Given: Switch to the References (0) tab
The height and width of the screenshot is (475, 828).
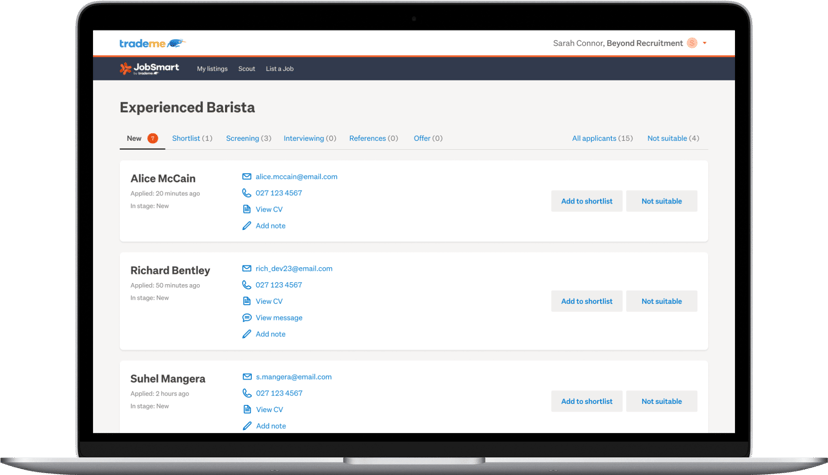Looking at the screenshot, I should [x=374, y=138].
